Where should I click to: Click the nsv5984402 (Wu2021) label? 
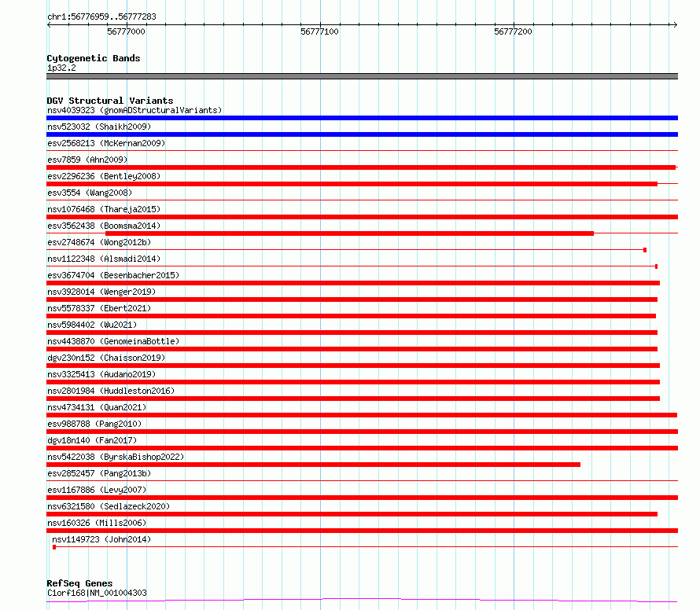click(92, 325)
